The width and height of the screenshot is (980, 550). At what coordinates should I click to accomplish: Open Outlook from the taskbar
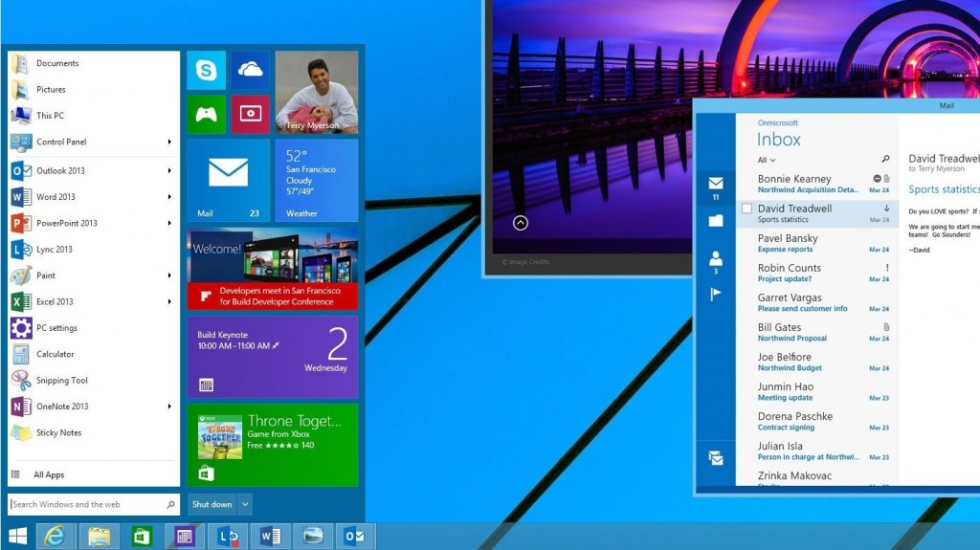click(355, 537)
